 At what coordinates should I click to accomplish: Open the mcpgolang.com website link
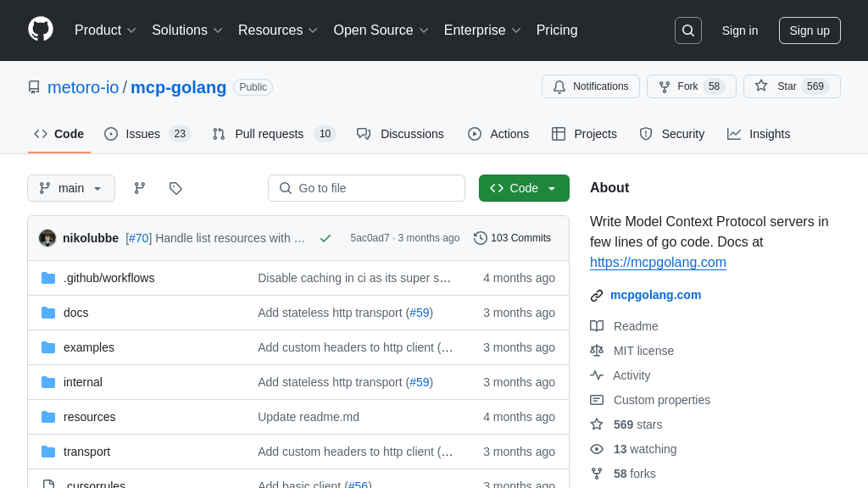pyautogui.click(x=655, y=295)
